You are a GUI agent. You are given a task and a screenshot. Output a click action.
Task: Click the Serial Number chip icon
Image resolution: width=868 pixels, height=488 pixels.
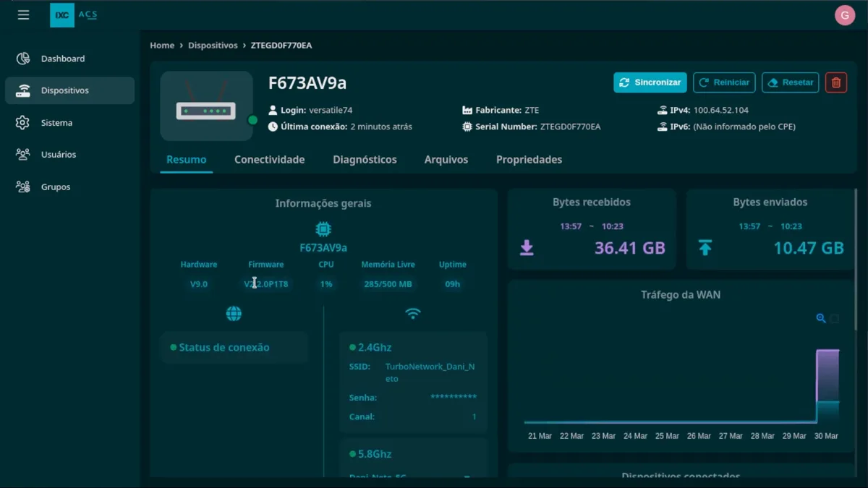click(467, 127)
